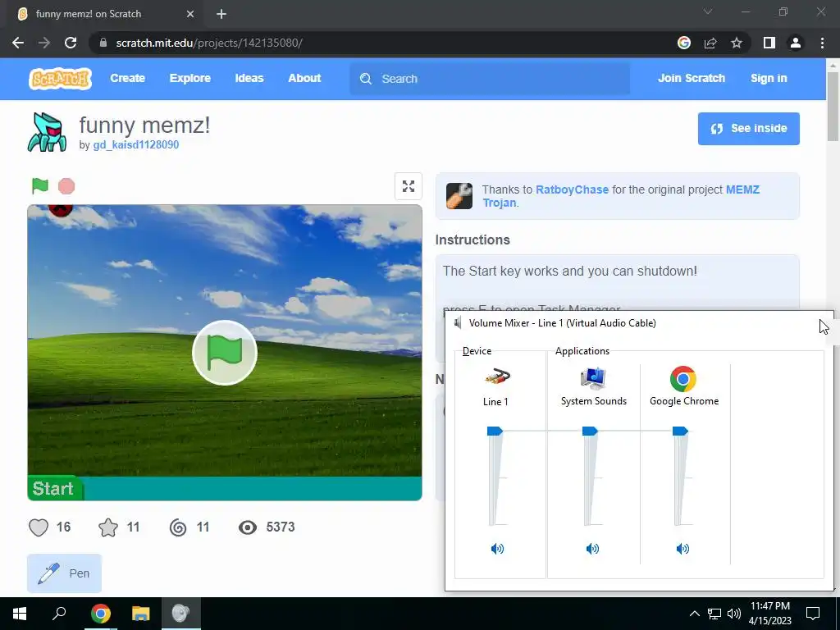Show hidden tray icons
The image size is (840, 630).
(x=694, y=614)
